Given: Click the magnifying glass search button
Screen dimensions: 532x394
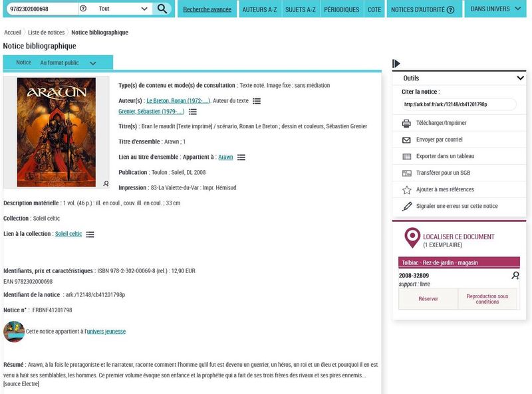Looking at the screenshot, I should pyautogui.click(x=162, y=9).
